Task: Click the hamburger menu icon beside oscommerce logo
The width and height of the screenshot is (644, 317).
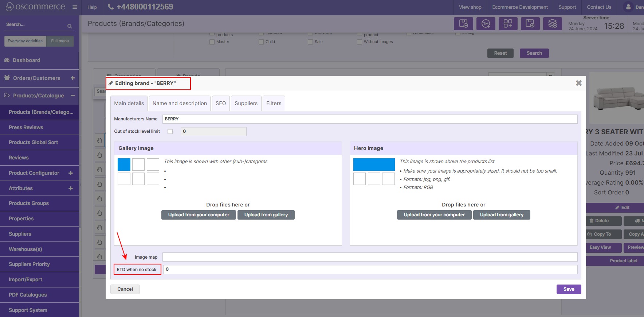Action: (75, 7)
